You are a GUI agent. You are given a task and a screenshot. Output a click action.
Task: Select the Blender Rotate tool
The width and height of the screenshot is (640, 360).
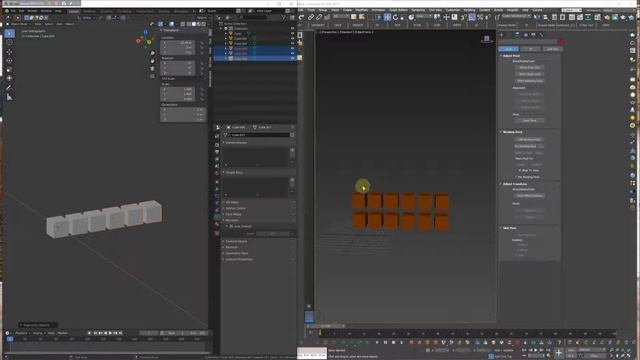pyautogui.click(x=9, y=61)
